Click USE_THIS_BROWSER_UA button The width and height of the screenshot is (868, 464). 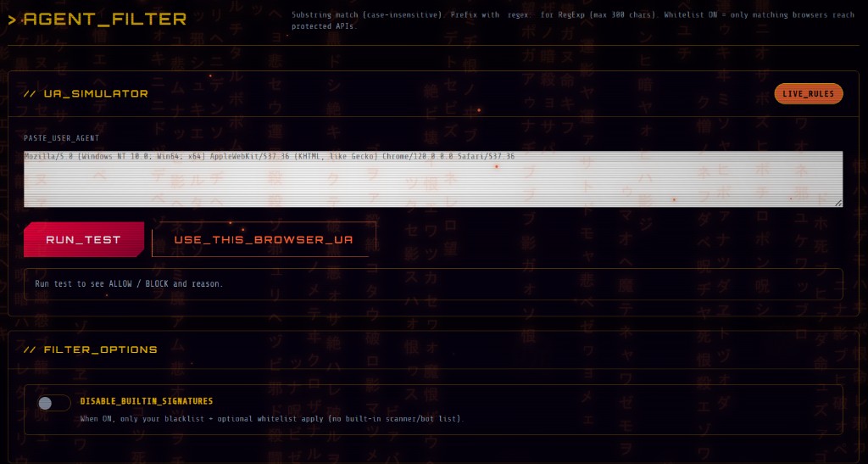(264, 239)
